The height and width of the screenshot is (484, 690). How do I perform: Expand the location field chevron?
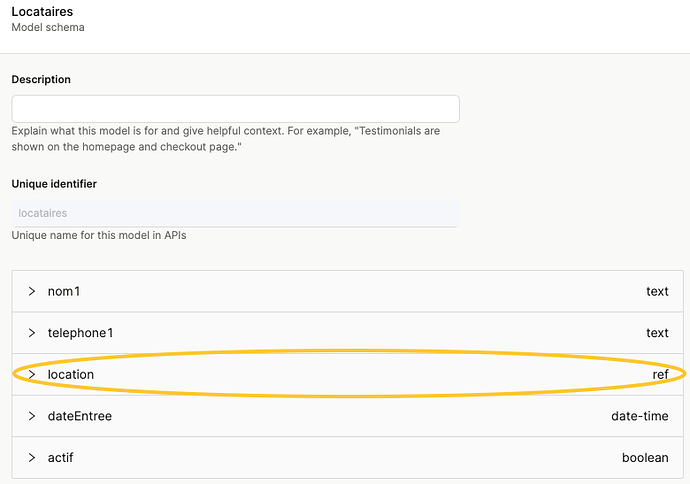(32, 375)
